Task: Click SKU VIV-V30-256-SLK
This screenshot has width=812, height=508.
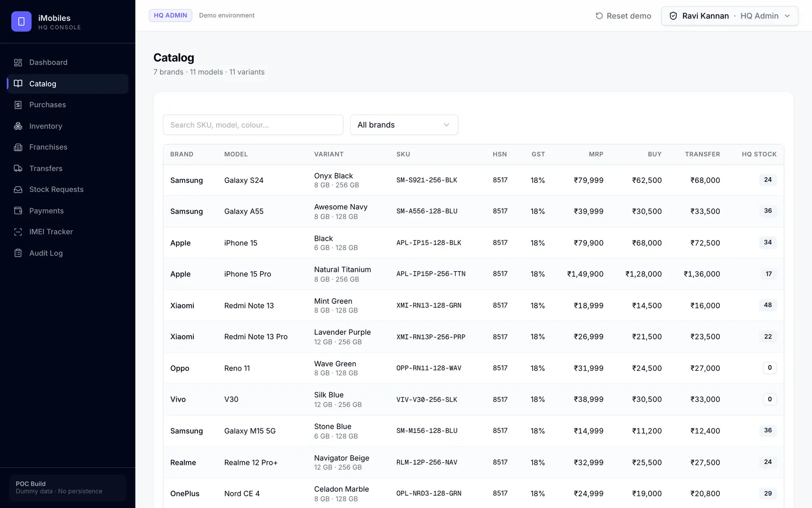Action: pyautogui.click(x=427, y=400)
